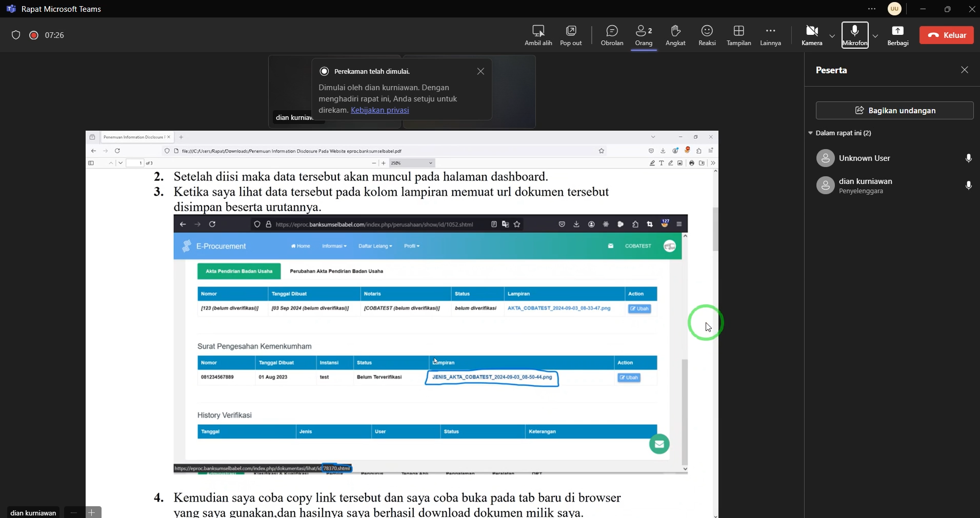Open the Mikrofon device options arrow
Screen dimensions: 980x518
[x=875, y=36]
